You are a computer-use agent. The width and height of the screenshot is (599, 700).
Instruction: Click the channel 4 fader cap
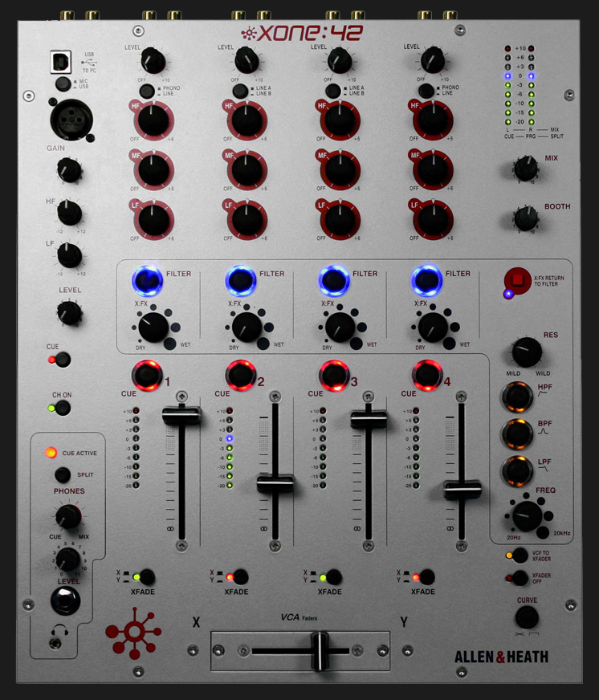(x=462, y=490)
